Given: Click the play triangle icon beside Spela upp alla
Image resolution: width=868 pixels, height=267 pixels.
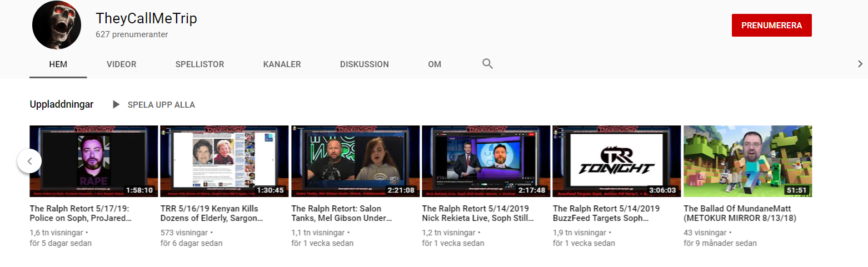Looking at the screenshot, I should click(x=116, y=104).
